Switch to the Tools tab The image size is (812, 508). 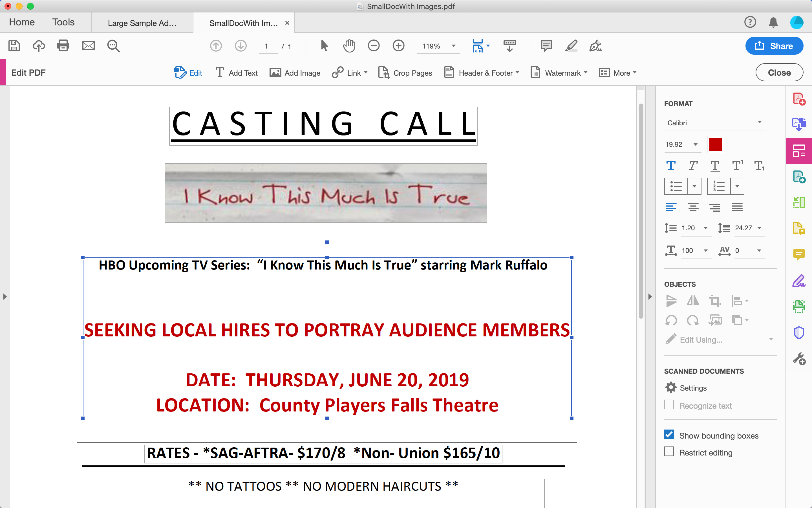click(63, 22)
